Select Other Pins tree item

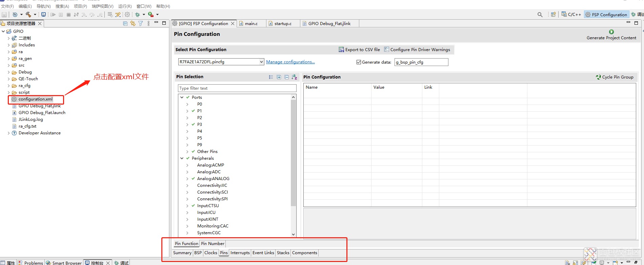[207, 152]
